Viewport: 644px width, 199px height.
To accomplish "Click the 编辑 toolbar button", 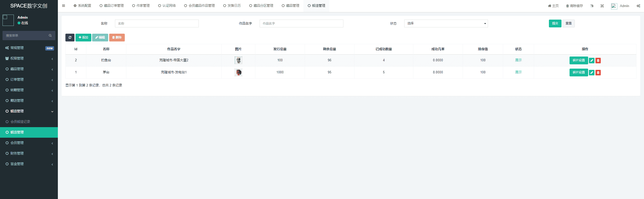I will click(x=100, y=37).
